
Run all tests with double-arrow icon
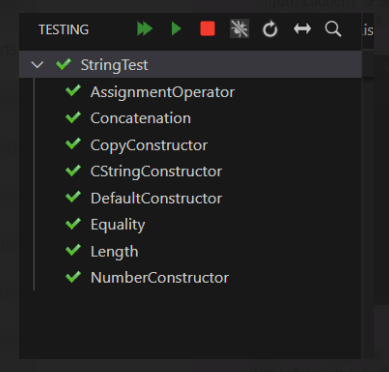pos(145,29)
